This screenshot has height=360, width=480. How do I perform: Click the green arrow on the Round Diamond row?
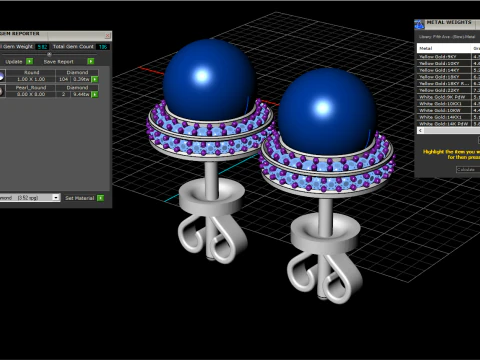pyautogui.click(x=95, y=79)
